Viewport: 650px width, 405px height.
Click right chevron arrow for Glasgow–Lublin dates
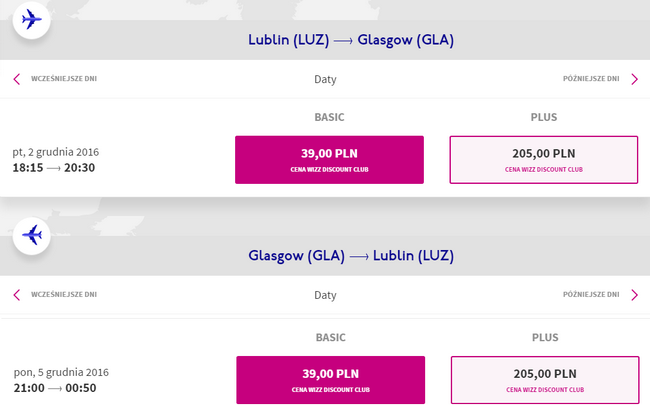pos(634,295)
